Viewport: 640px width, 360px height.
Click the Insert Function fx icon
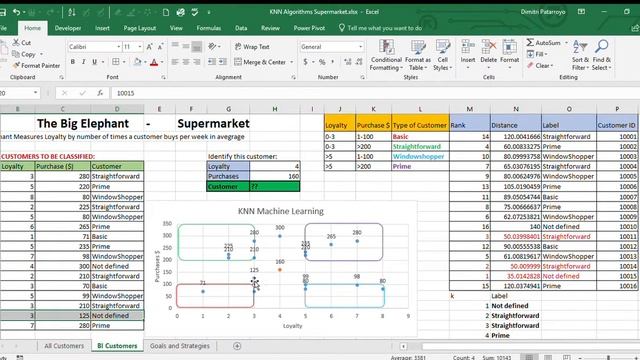tap(100, 93)
